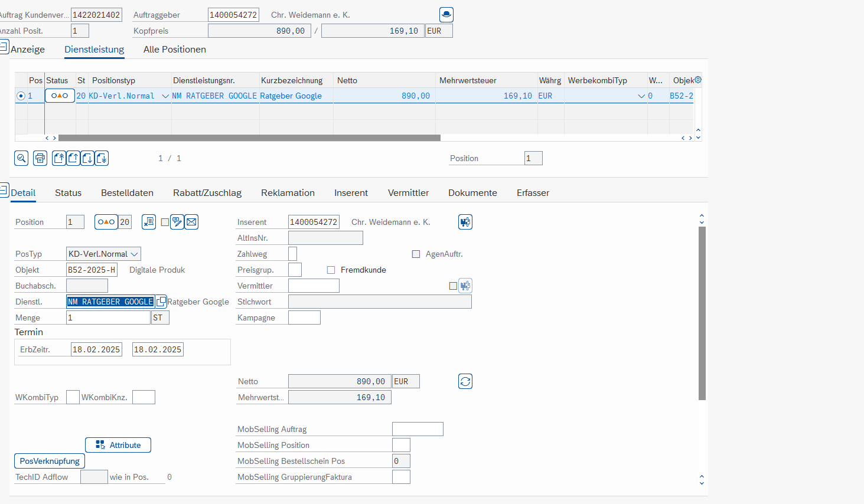
Task: Click status traffic-light icon in table row 1
Action: point(60,96)
